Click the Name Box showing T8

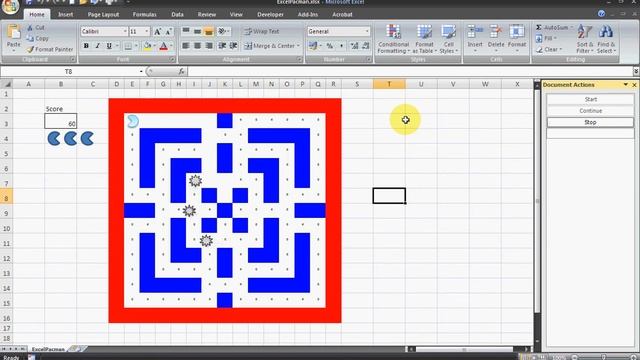tap(69, 71)
